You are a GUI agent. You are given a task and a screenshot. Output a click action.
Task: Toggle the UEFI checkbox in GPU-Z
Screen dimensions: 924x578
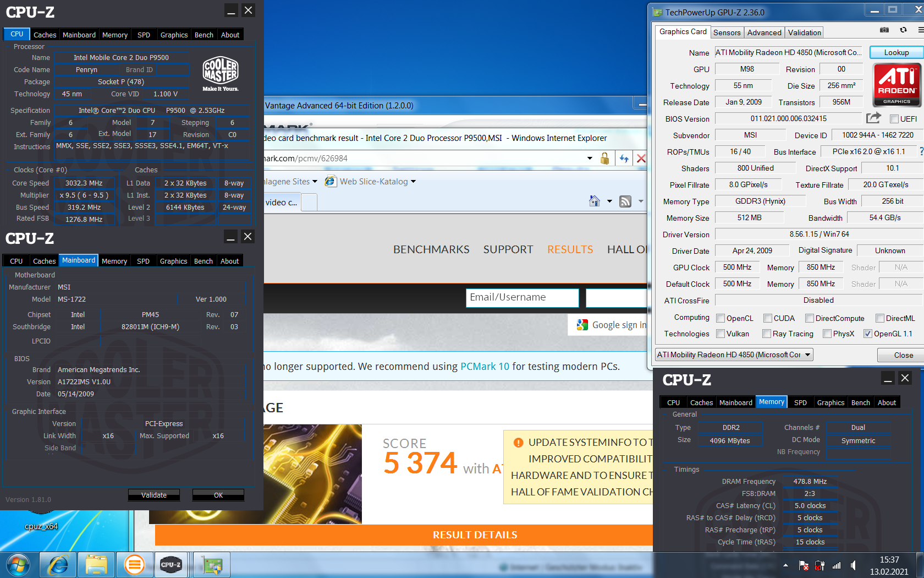click(894, 119)
